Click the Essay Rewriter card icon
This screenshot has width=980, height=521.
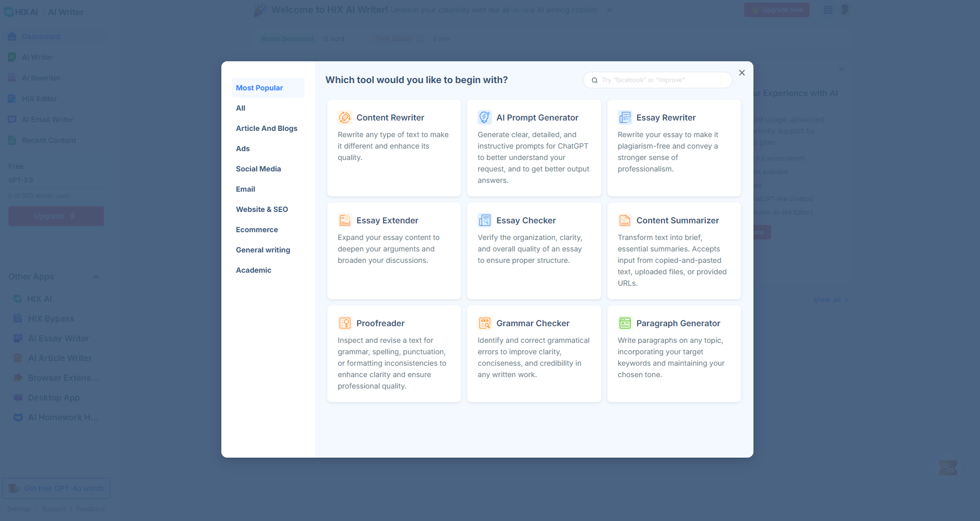click(625, 117)
